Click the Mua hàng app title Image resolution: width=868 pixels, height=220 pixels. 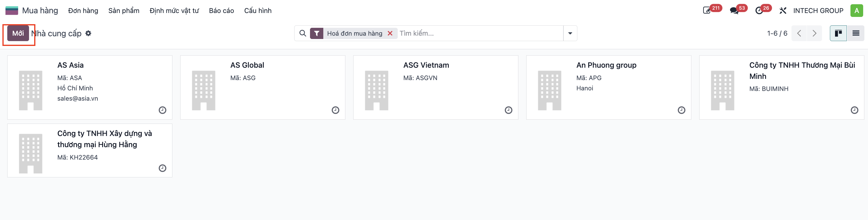(40, 11)
